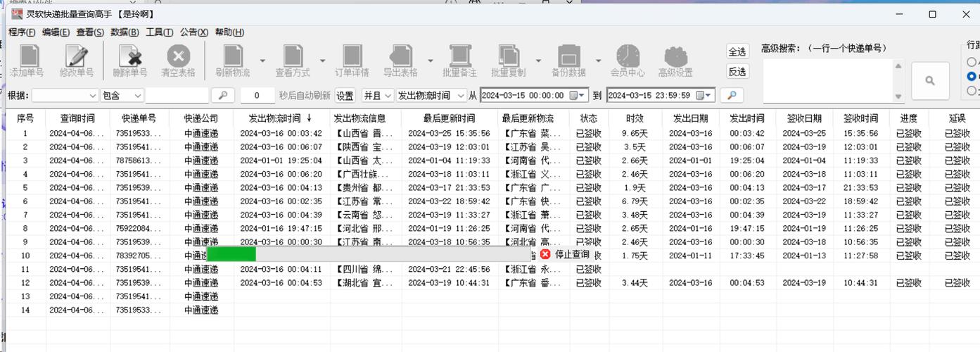Select the bottom radio button in 行踪 group
The image size is (980, 352).
pyautogui.click(x=972, y=90)
